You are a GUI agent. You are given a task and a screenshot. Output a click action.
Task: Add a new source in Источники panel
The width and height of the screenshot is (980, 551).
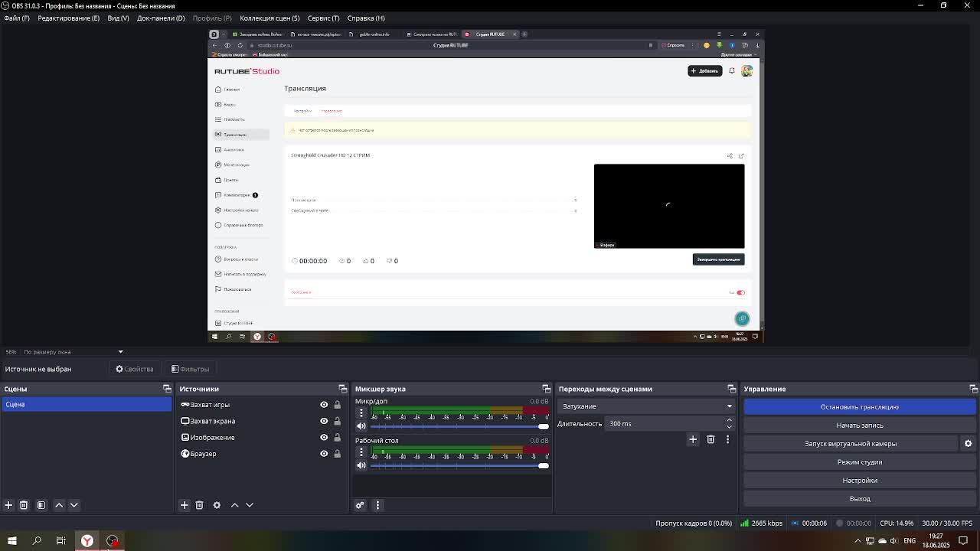(x=184, y=505)
